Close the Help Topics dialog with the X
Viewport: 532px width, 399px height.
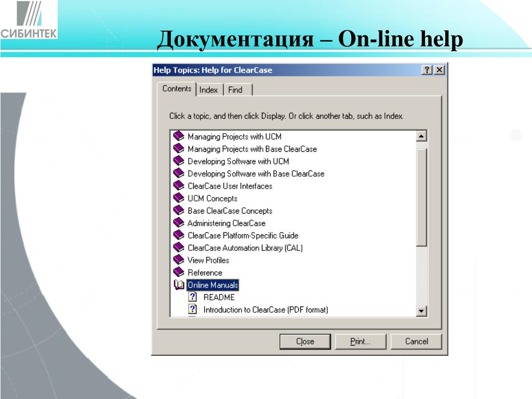point(440,70)
